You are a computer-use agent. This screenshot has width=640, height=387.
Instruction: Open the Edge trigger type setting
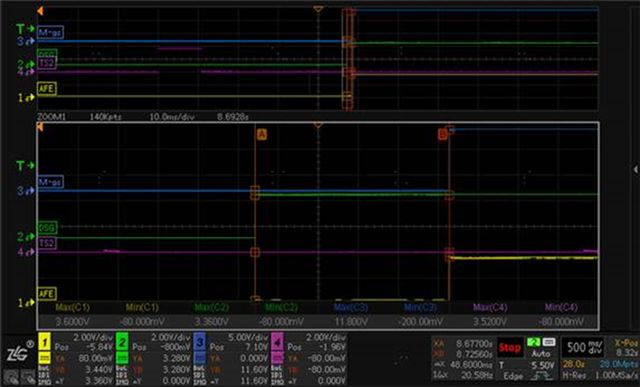[x=513, y=376]
